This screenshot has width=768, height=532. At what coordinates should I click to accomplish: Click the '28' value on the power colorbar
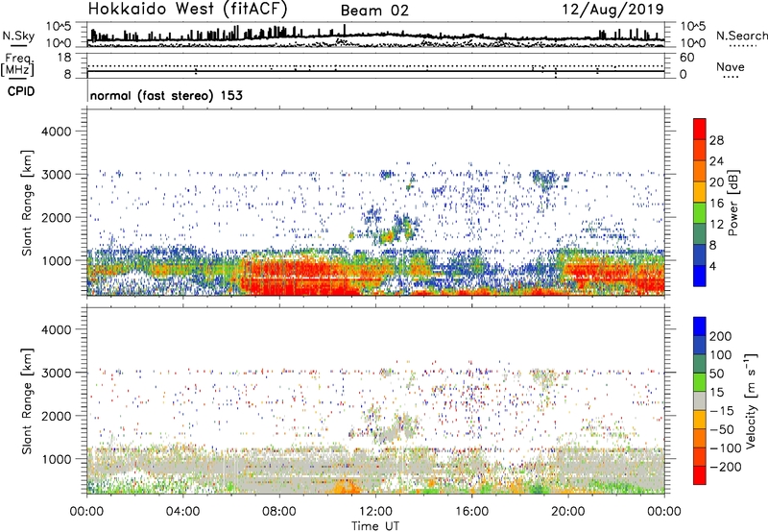click(x=716, y=140)
